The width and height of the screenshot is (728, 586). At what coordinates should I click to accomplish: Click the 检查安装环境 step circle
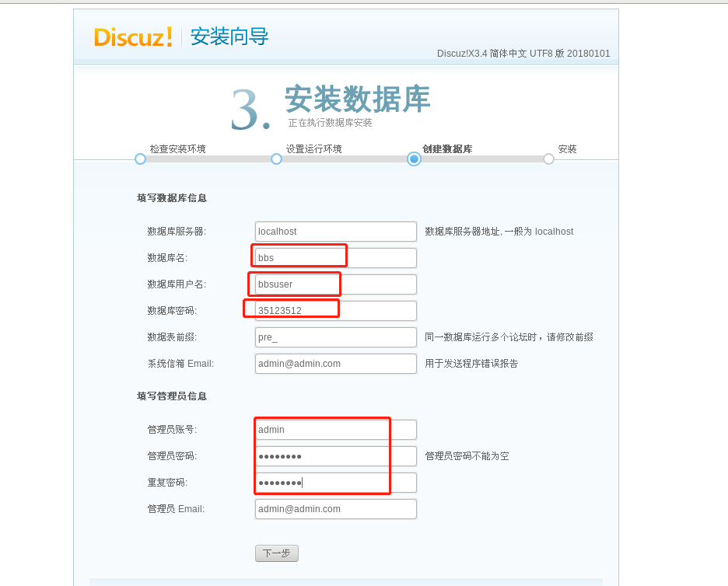click(140, 159)
